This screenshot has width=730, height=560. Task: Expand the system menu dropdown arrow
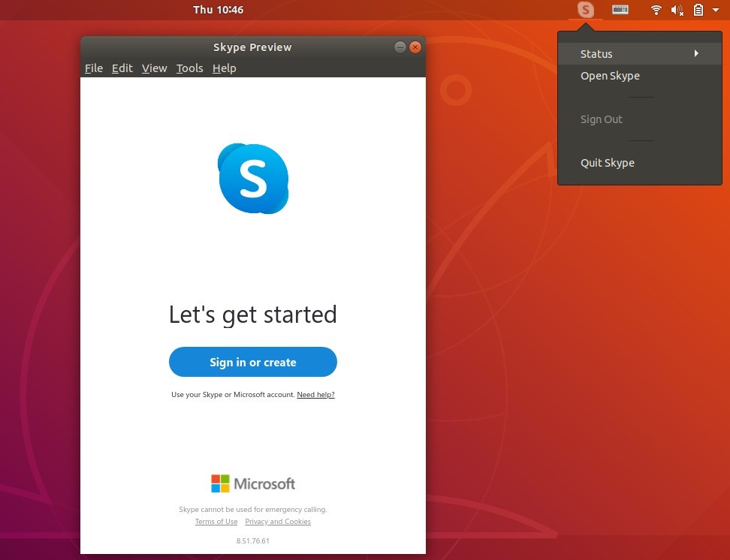[x=716, y=10]
